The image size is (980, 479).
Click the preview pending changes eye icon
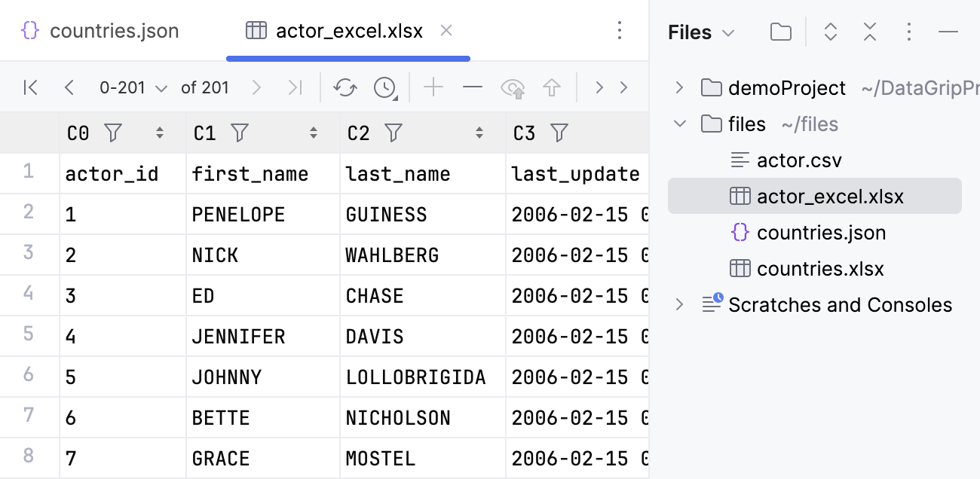(x=513, y=88)
